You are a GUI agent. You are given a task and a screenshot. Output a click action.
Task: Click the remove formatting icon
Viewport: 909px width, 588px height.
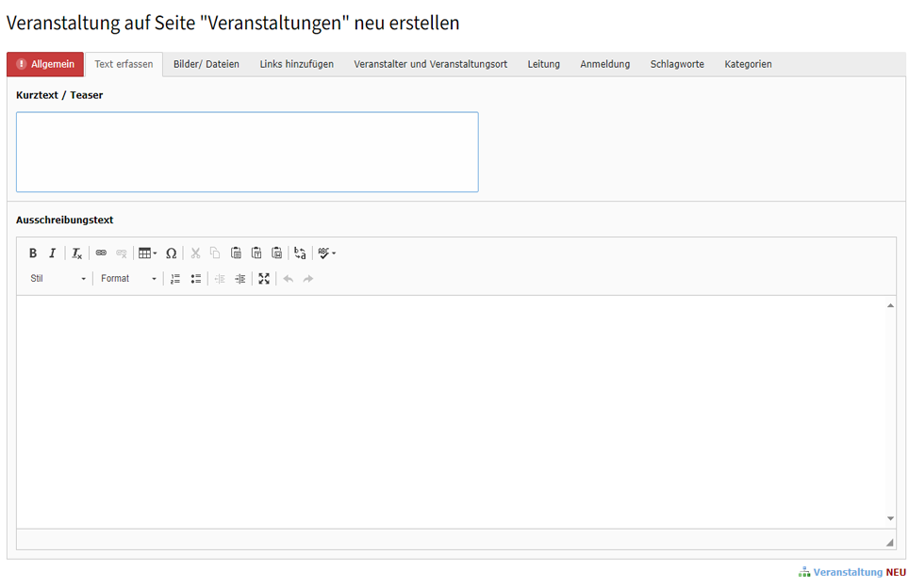[x=76, y=253]
